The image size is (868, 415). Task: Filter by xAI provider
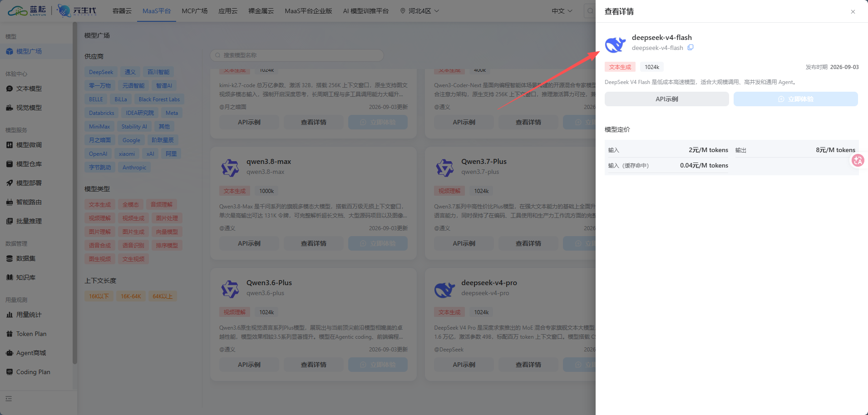(x=150, y=154)
